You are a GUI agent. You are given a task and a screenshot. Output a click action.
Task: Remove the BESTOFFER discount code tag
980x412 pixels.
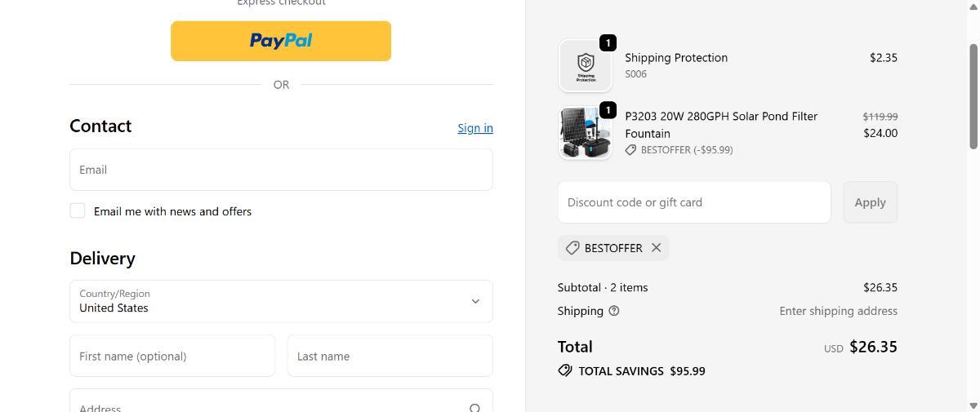(x=656, y=248)
